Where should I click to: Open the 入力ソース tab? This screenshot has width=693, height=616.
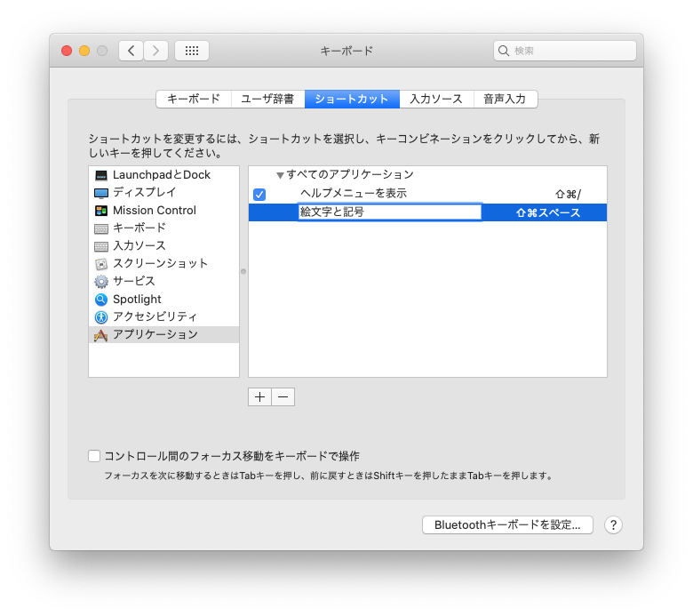click(436, 99)
